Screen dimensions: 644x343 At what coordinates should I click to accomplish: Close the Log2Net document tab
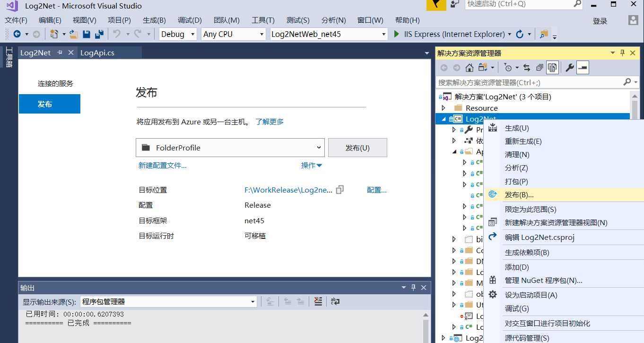[71, 53]
